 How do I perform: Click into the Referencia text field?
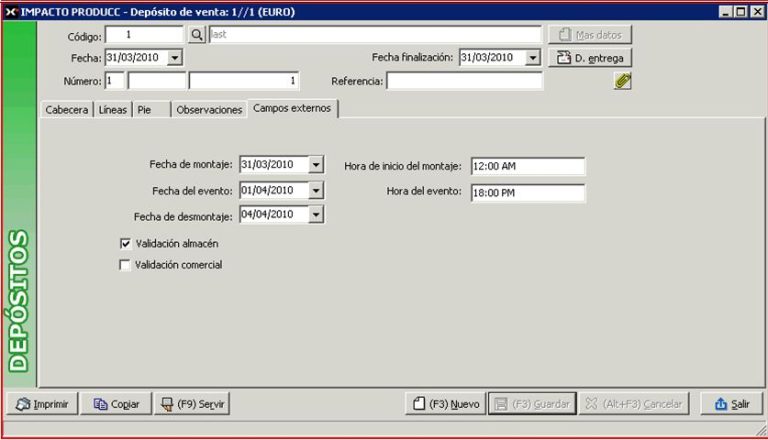coord(464,81)
